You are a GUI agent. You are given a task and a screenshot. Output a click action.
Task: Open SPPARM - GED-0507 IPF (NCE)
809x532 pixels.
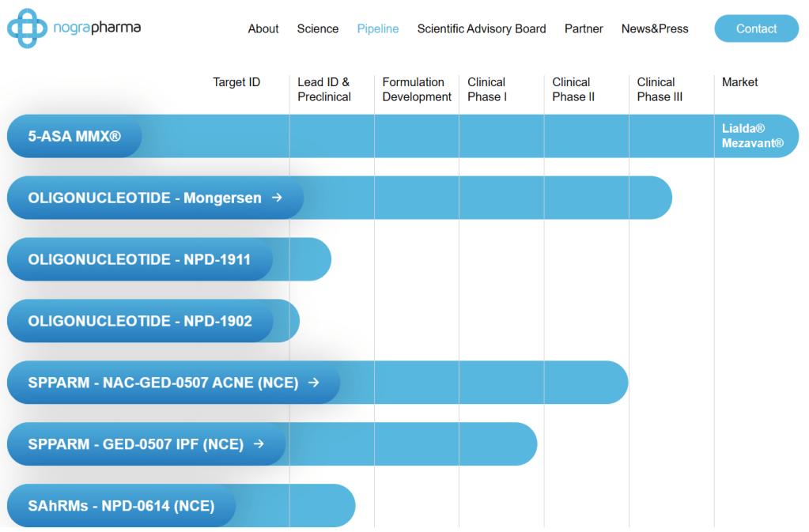135,444
